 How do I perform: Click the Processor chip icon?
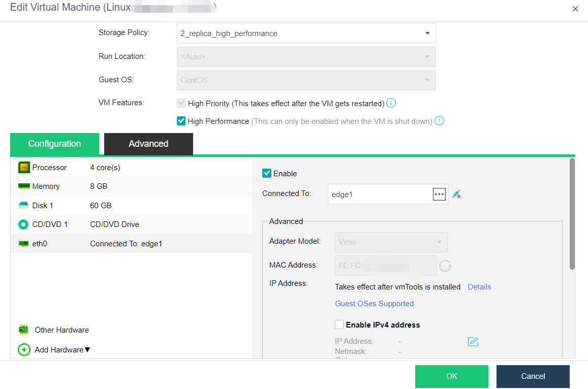(23, 167)
